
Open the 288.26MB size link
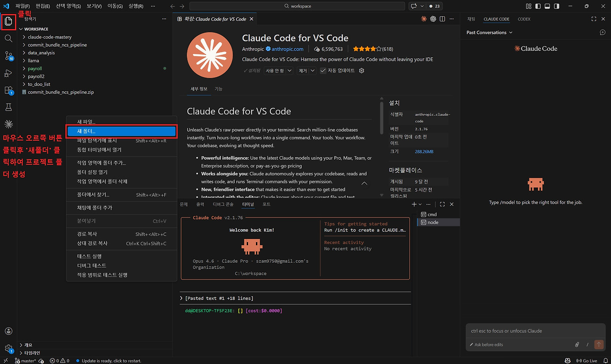point(424,151)
